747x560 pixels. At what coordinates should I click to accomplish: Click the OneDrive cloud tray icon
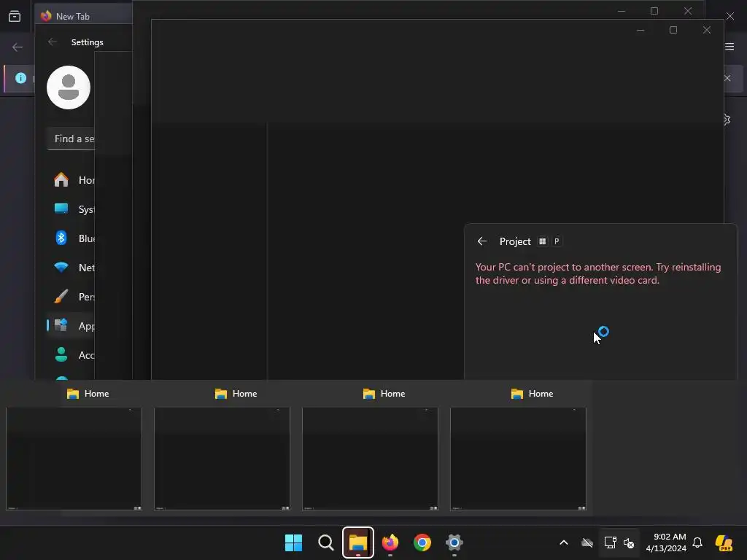[587, 542]
